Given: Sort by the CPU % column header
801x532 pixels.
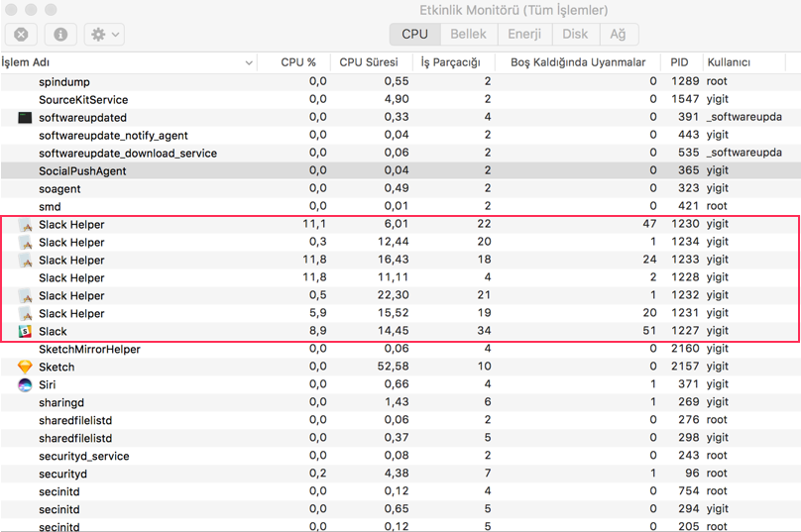Looking at the screenshot, I should tap(293, 62).
